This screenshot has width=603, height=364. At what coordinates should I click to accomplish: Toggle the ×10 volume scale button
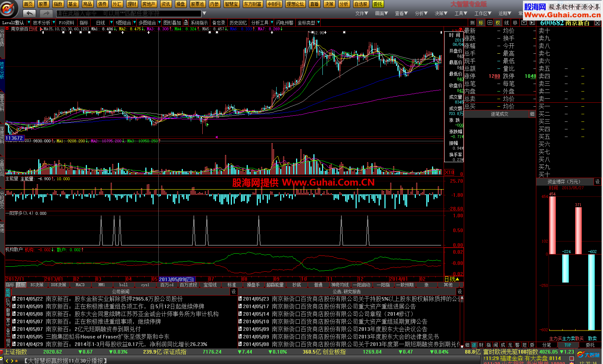(449, 172)
